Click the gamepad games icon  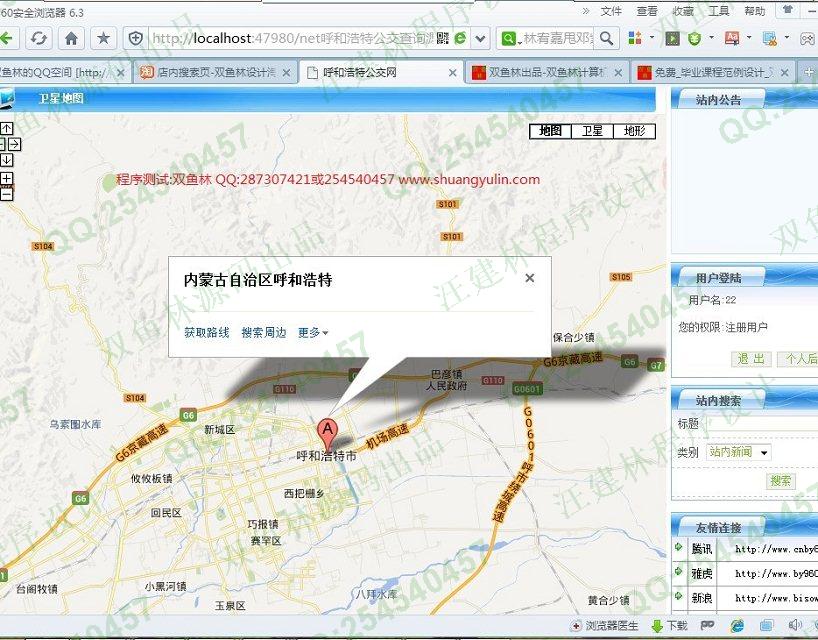pos(808,38)
